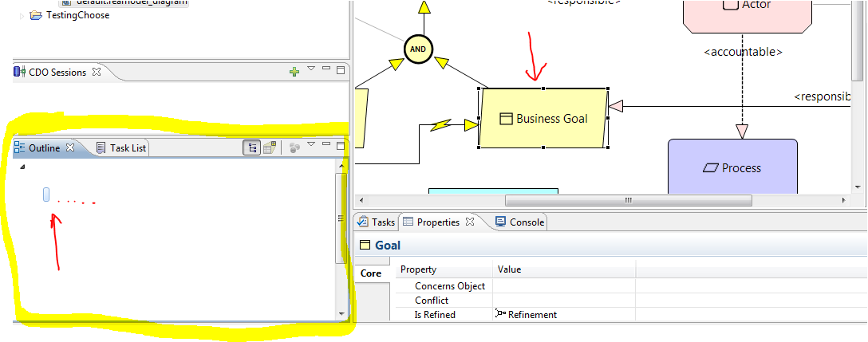Click the Refinement value icon
868x342 pixels.
pyautogui.click(x=500, y=314)
